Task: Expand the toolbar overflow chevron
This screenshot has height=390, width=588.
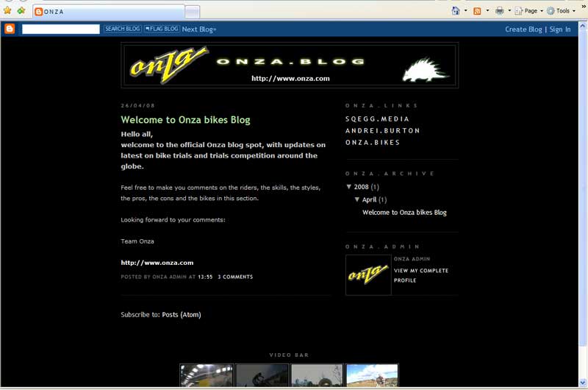Action: click(584, 6)
